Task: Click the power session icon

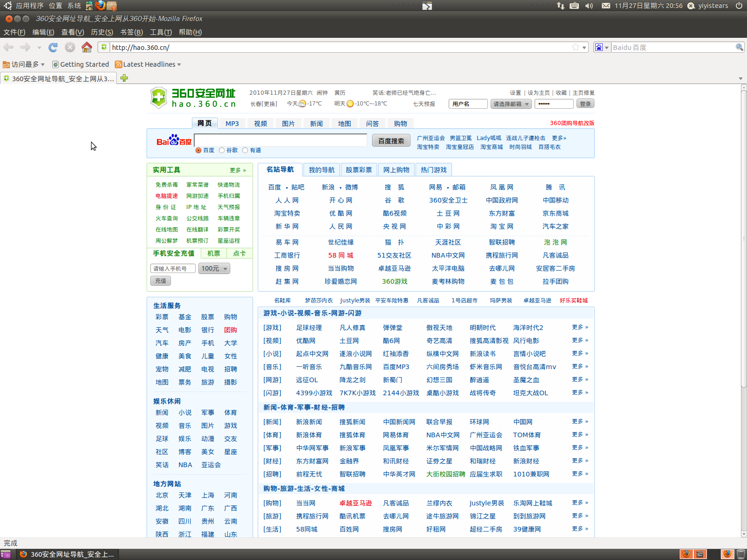Action: (x=739, y=6)
